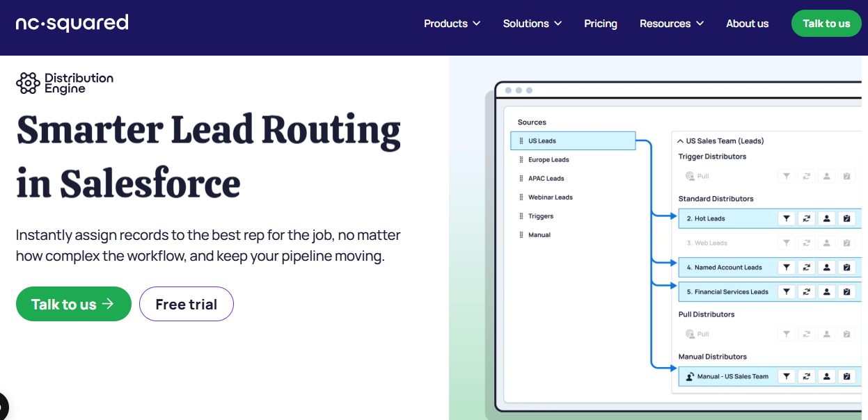Click the clipboard icon on Manual - US Sales Team row
Viewport: 868px width, 420px height.
click(847, 376)
